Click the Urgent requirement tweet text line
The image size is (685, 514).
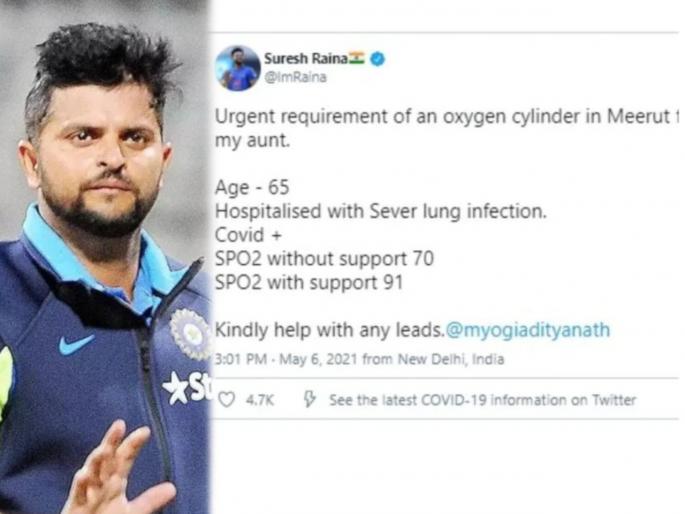click(447, 117)
